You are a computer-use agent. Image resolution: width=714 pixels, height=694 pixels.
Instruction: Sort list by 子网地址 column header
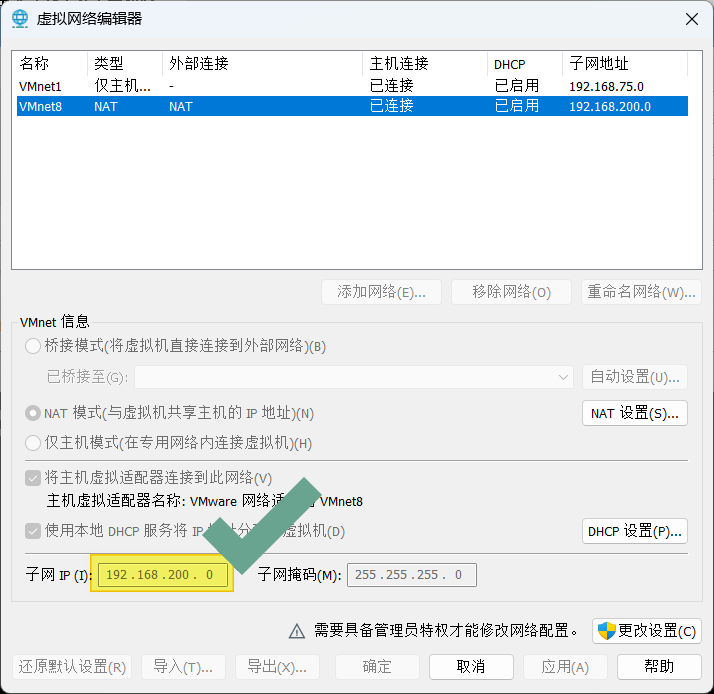pos(625,63)
